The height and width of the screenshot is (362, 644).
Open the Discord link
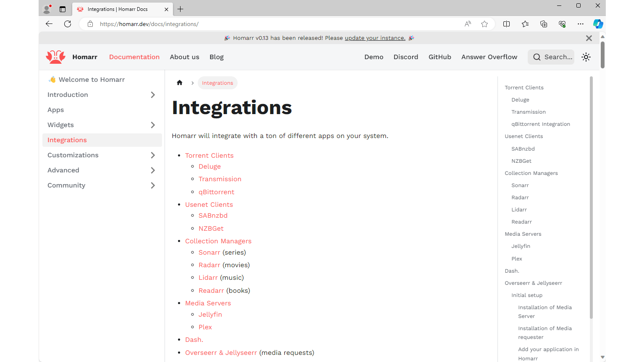406,57
